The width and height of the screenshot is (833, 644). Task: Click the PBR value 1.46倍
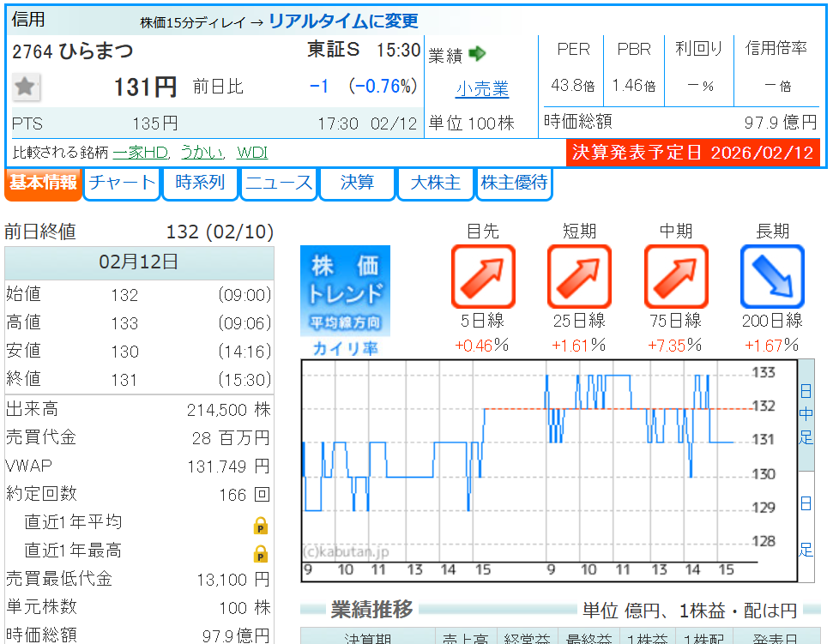tap(634, 85)
